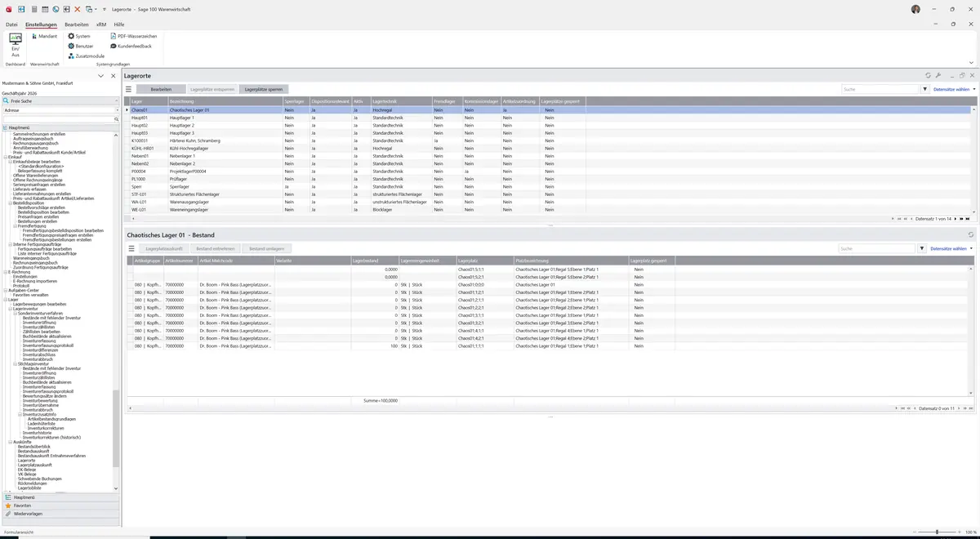Collapse the Stichtagsinventur tree node
Screen dimensions: 980x539
click(x=16, y=364)
